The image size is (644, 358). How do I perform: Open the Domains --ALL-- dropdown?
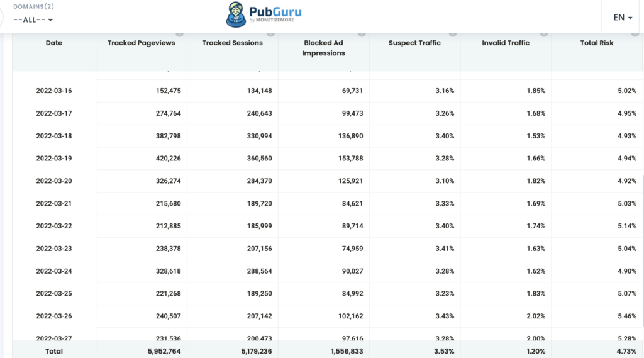pyautogui.click(x=33, y=20)
